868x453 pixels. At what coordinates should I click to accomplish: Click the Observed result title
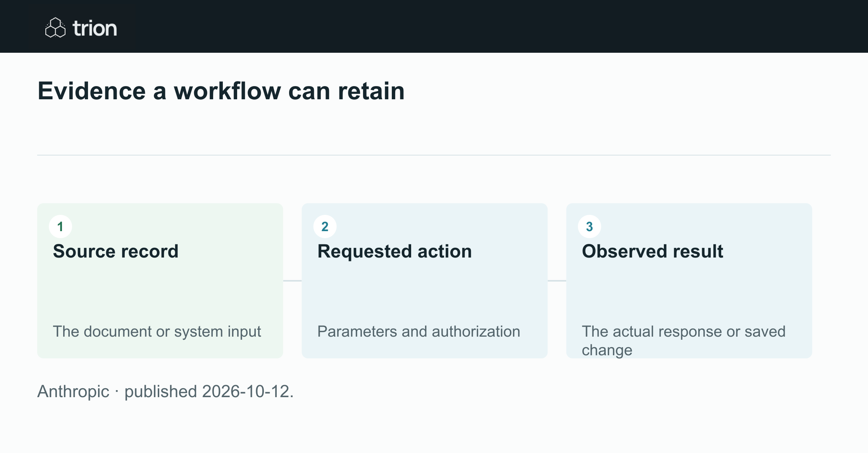point(653,251)
